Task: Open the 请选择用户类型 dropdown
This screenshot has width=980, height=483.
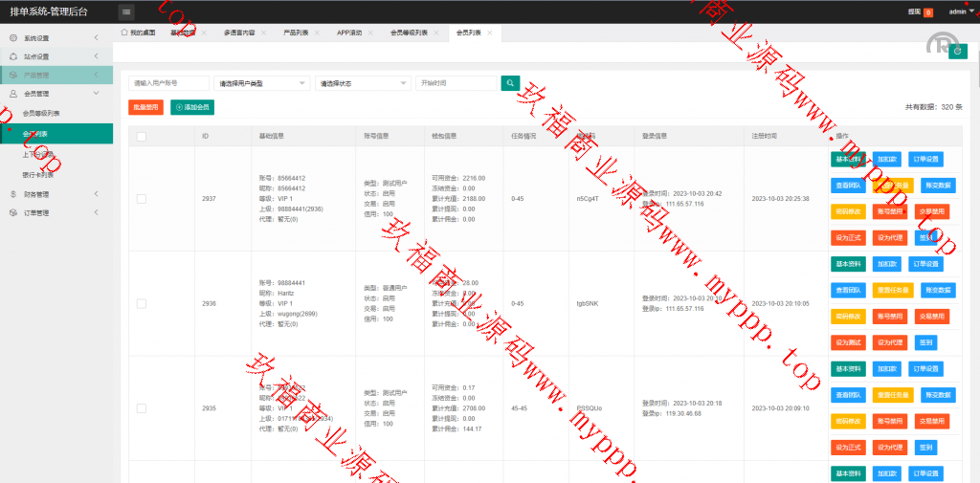Action: [x=261, y=83]
